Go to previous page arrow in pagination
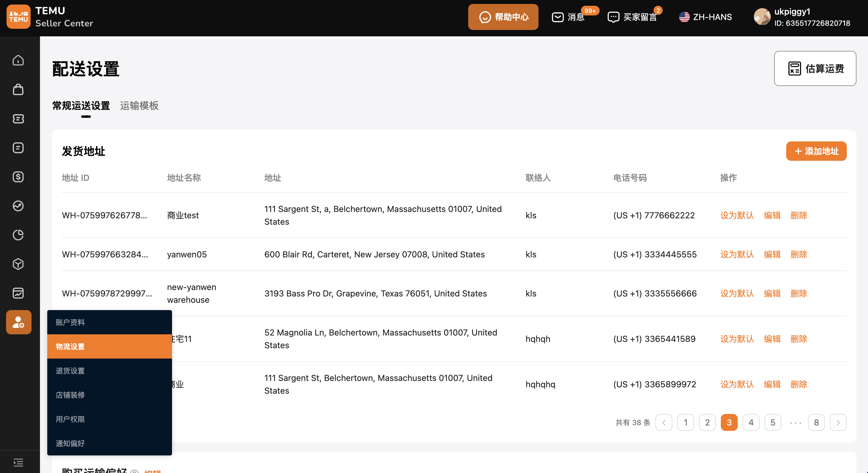 pos(664,422)
